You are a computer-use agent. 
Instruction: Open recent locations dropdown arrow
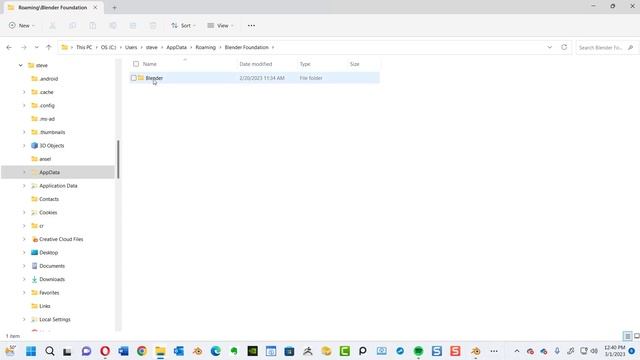point(36,47)
